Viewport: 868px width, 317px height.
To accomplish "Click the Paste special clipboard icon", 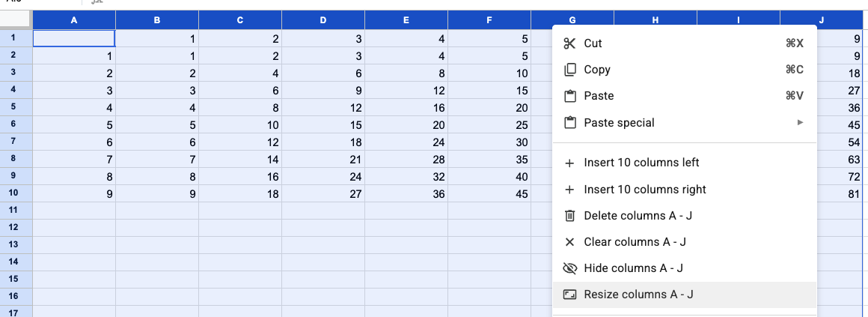I will (570, 123).
